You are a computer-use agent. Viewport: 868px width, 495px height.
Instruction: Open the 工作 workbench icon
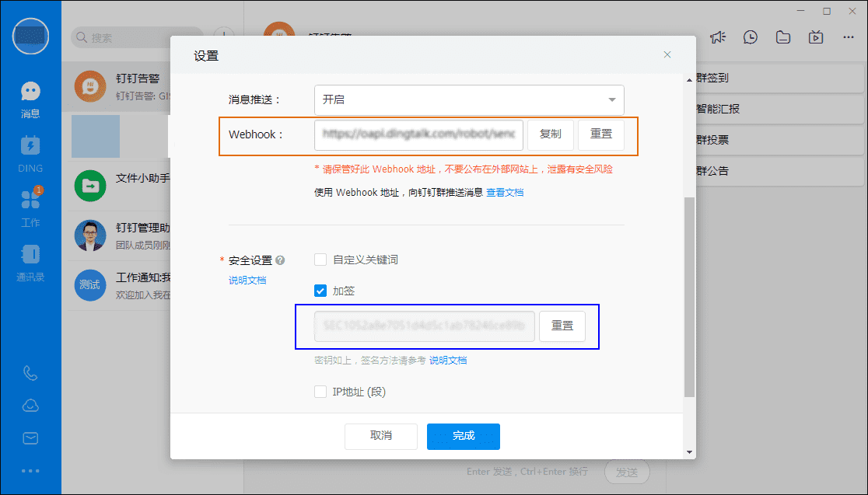pyautogui.click(x=30, y=200)
